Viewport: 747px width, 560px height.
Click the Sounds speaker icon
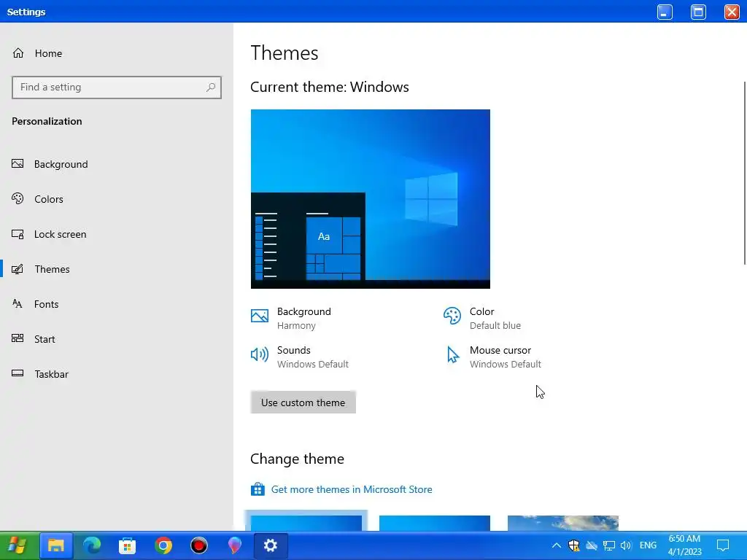point(260,354)
